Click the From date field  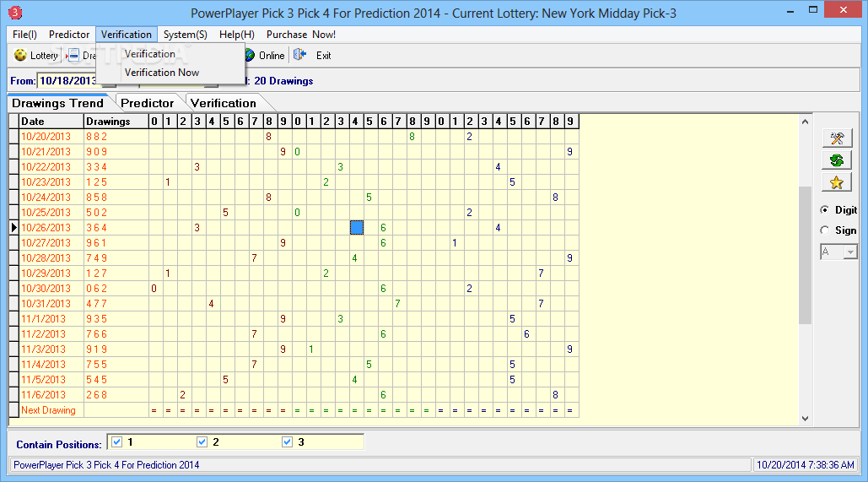click(67, 81)
